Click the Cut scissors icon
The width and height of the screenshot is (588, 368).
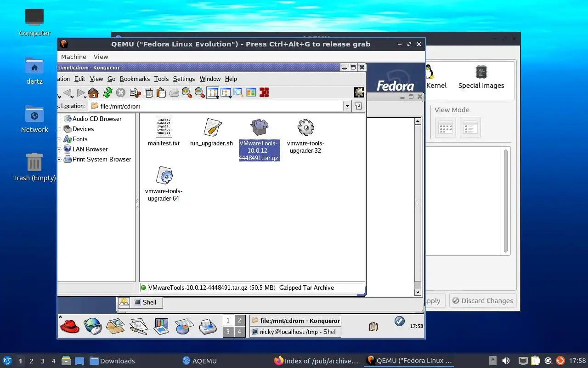135,93
